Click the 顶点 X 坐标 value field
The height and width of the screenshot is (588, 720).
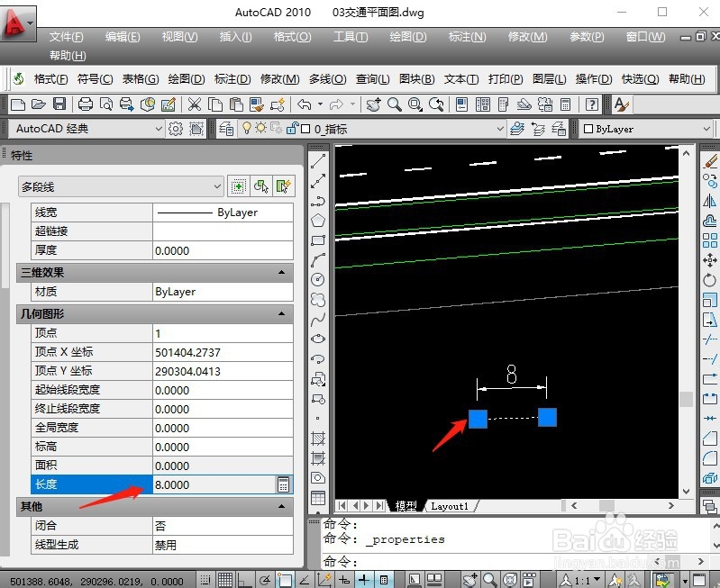pos(223,352)
